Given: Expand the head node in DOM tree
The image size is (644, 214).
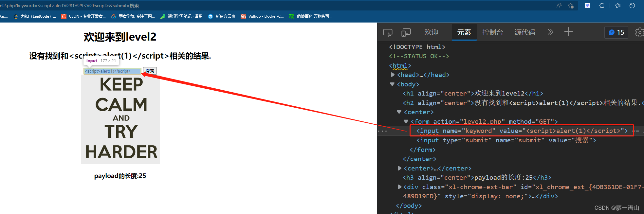Looking at the screenshot, I should tap(393, 75).
